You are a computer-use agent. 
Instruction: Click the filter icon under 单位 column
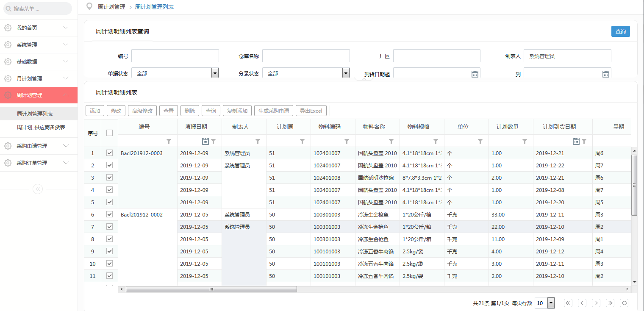(480, 141)
